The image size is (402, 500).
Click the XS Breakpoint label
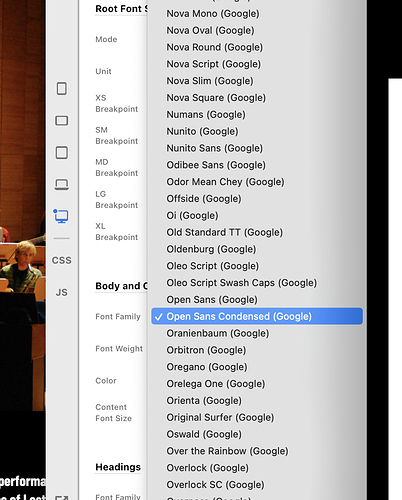(117, 103)
